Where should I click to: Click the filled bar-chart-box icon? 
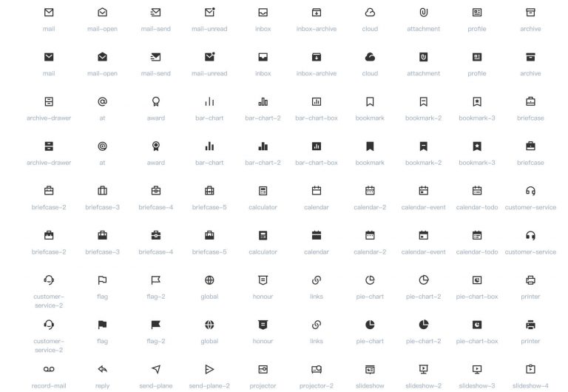click(317, 146)
